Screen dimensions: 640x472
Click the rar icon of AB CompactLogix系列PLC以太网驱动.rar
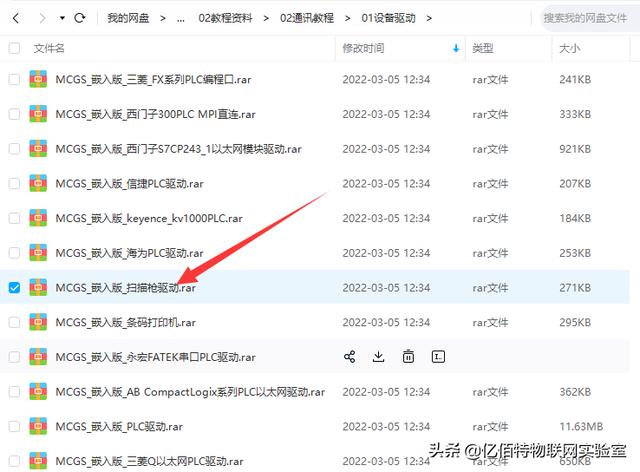click(38, 392)
